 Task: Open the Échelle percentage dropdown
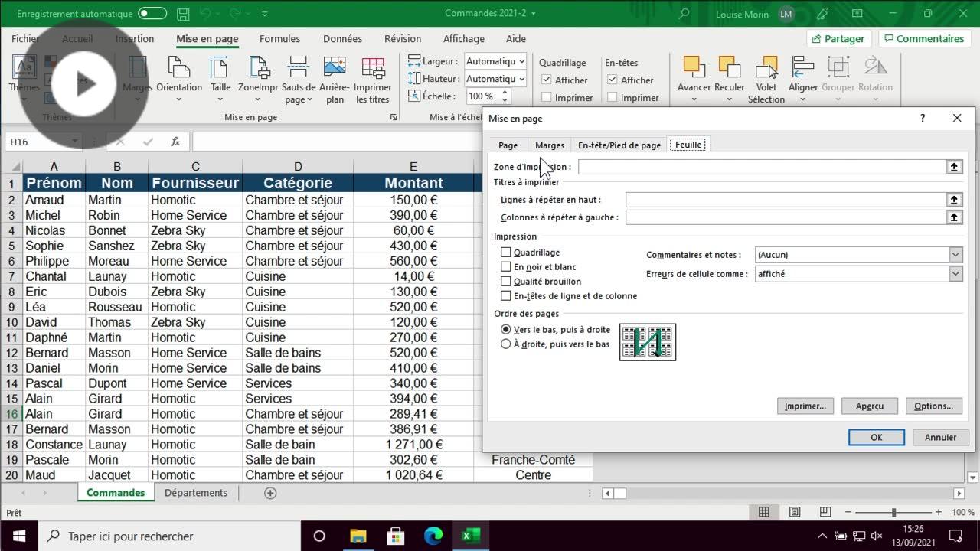point(504,96)
